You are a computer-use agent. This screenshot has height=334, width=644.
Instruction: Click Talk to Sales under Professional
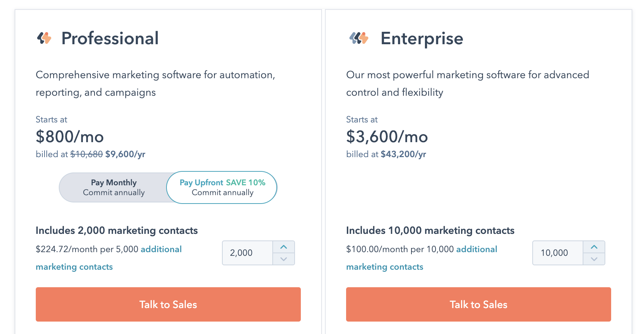(x=168, y=304)
